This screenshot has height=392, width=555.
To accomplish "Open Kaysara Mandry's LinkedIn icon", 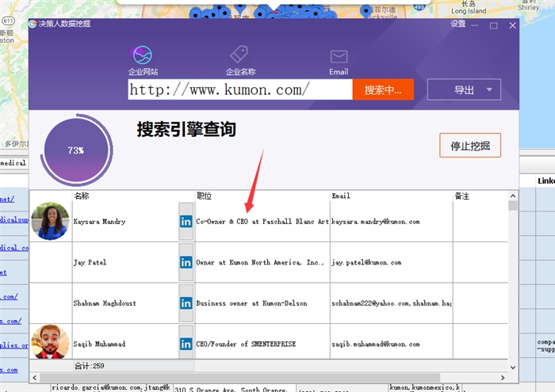I will click(186, 222).
